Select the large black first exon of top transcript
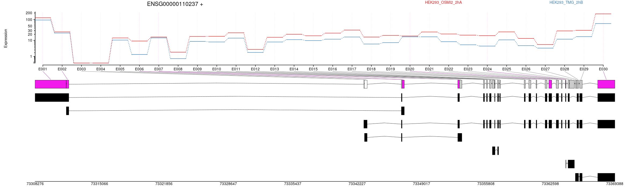The width and height of the screenshot is (644, 188). pyautogui.click(x=52, y=97)
